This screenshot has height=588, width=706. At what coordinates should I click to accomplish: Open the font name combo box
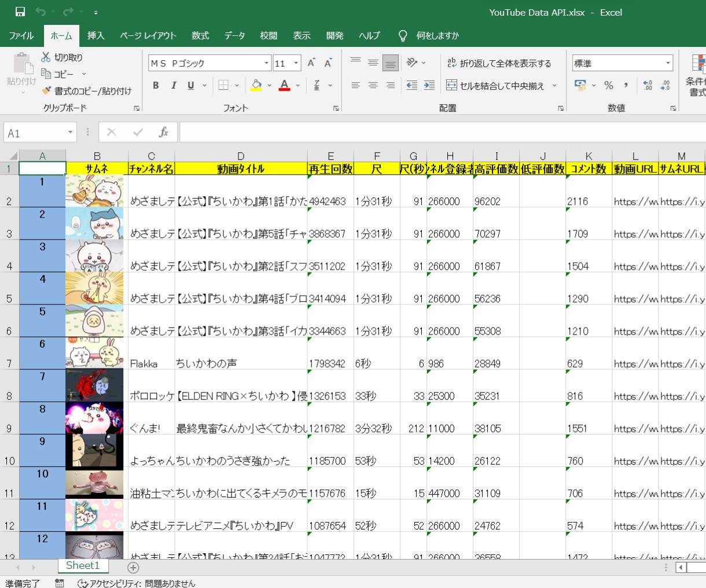[x=210, y=63]
